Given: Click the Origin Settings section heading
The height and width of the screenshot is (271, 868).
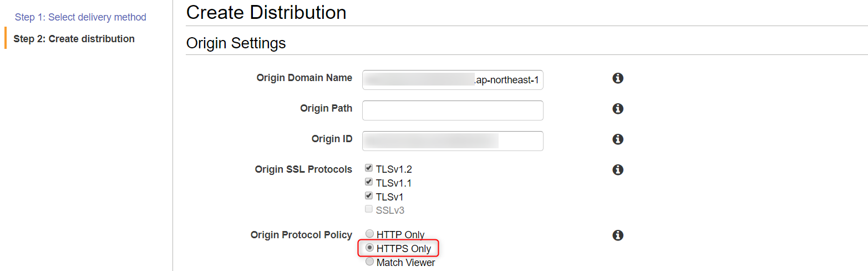Looking at the screenshot, I should pyautogui.click(x=236, y=43).
